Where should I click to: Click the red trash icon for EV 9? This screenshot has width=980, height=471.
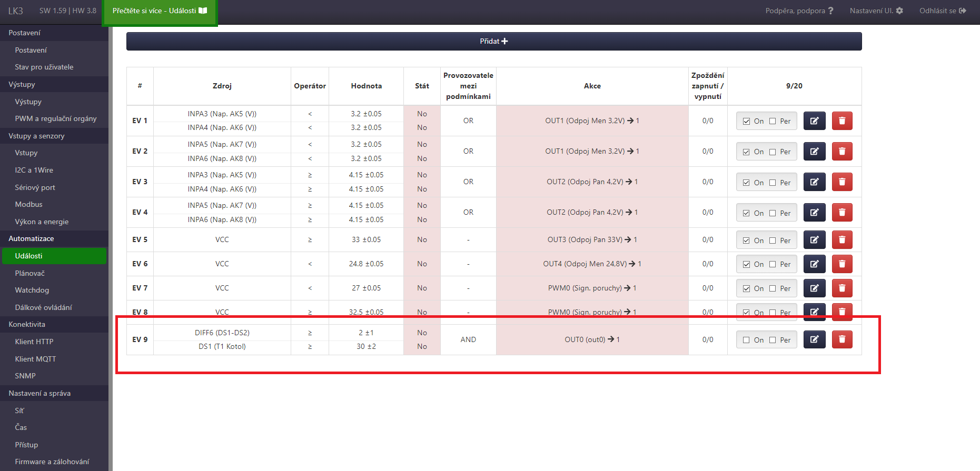point(842,339)
